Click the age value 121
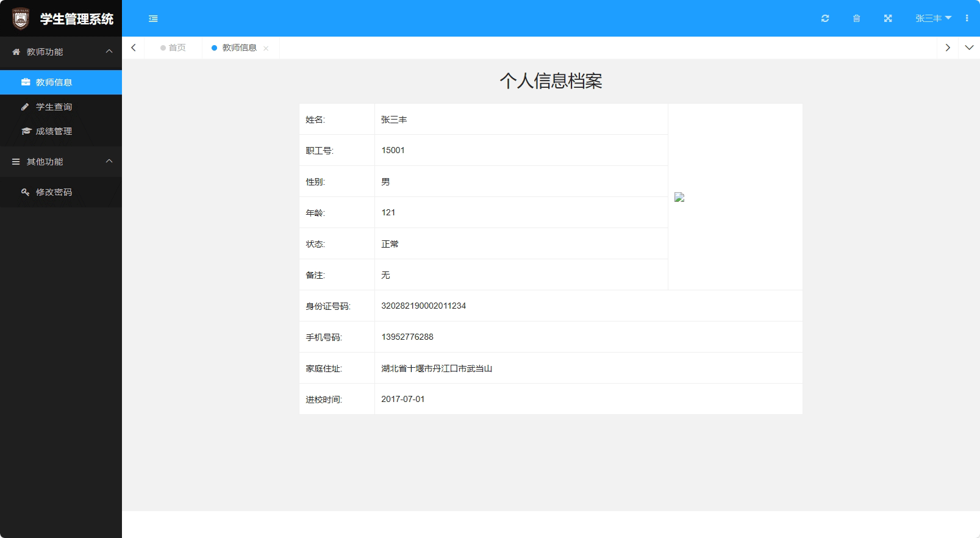The height and width of the screenshot is (538, 980). pos(388,212)
